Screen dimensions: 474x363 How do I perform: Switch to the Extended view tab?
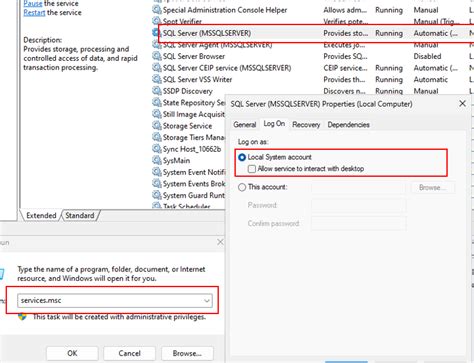coord(41,215)
